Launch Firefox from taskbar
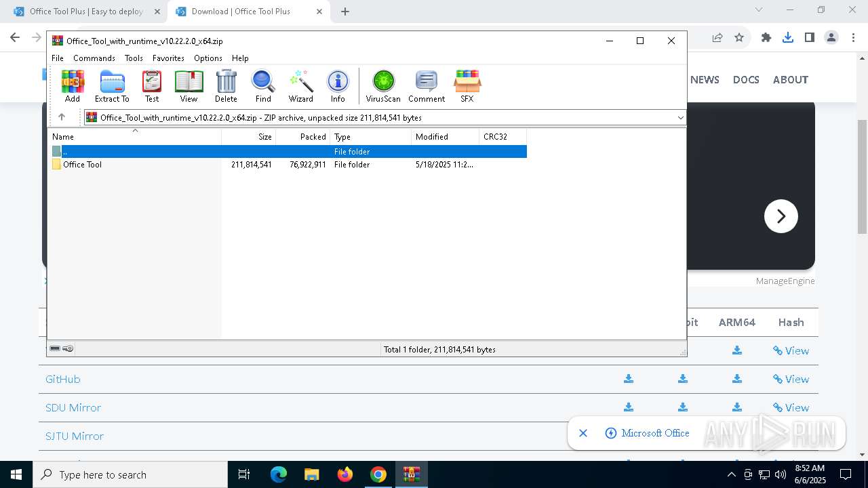Image resolution: width=868 pixels, height=488 pixels. (x=345, y=474)
